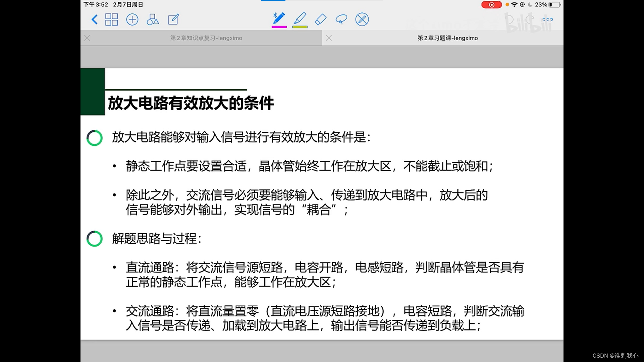Tap the add page plus icon
This screenshot has width=644, height=362.
pyautogui.click(x=132, y=19)
